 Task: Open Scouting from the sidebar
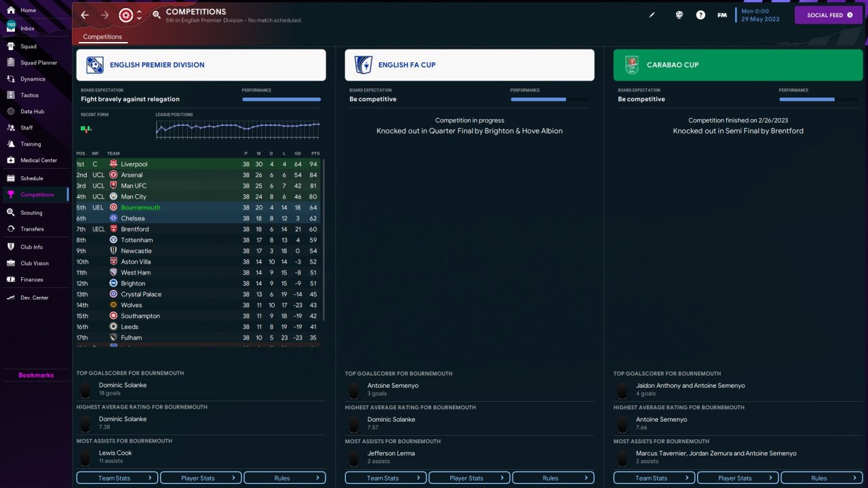31,213
